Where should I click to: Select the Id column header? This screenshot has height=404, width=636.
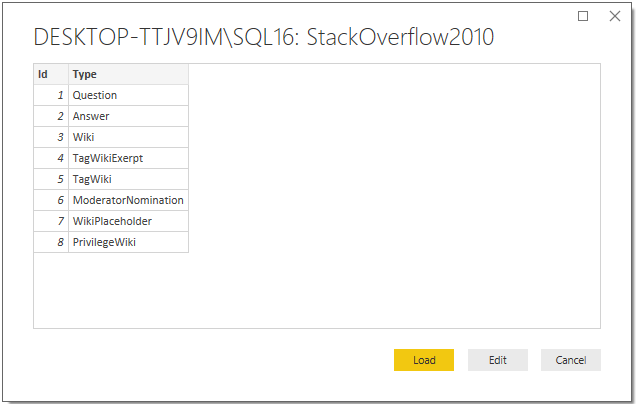click(51, 74)
